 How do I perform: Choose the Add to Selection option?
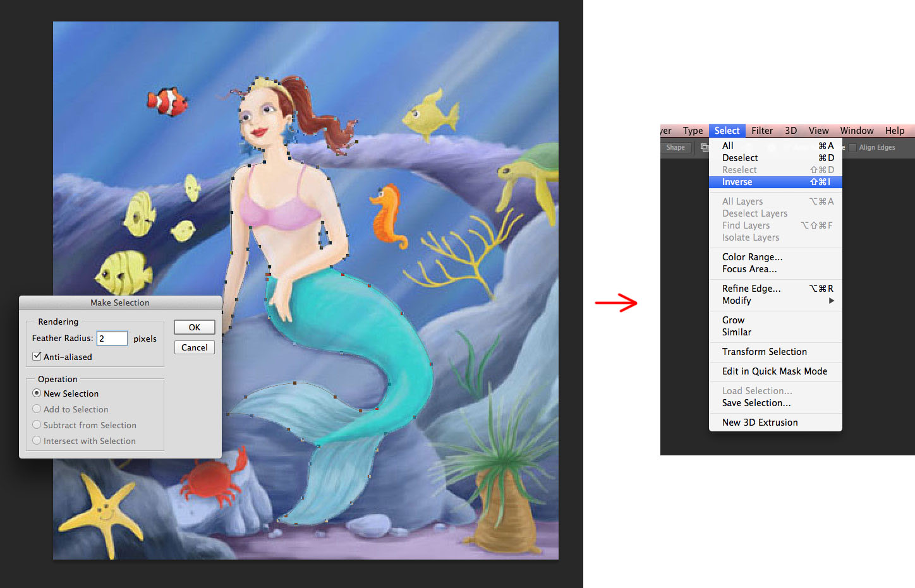[x=37, y=409]
